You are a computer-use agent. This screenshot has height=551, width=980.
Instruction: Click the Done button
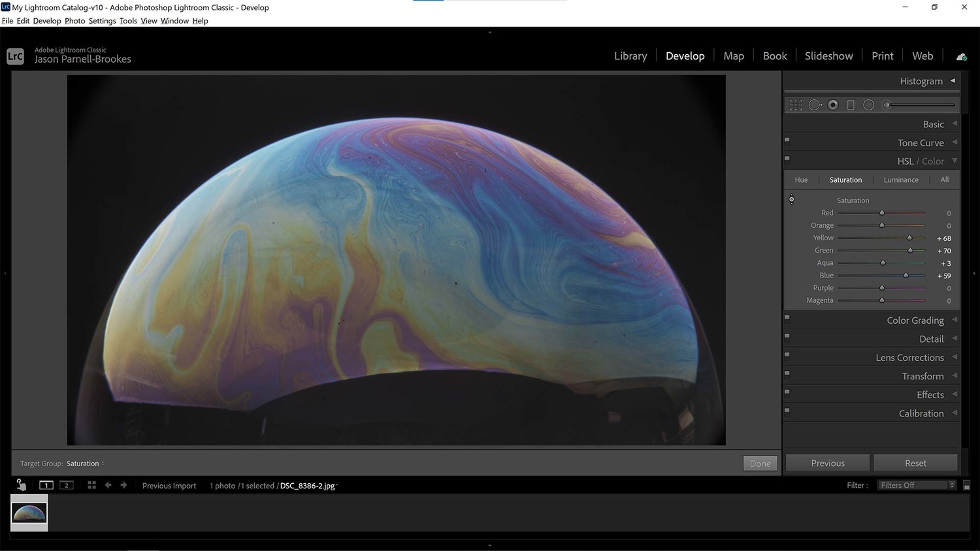point(760,464)
